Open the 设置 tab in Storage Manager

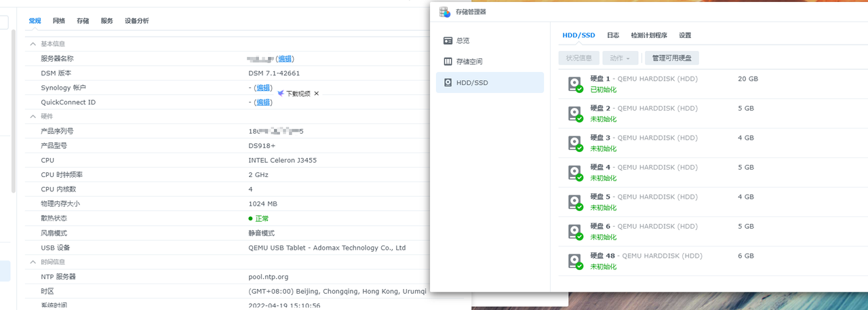[x=685, y=35]
